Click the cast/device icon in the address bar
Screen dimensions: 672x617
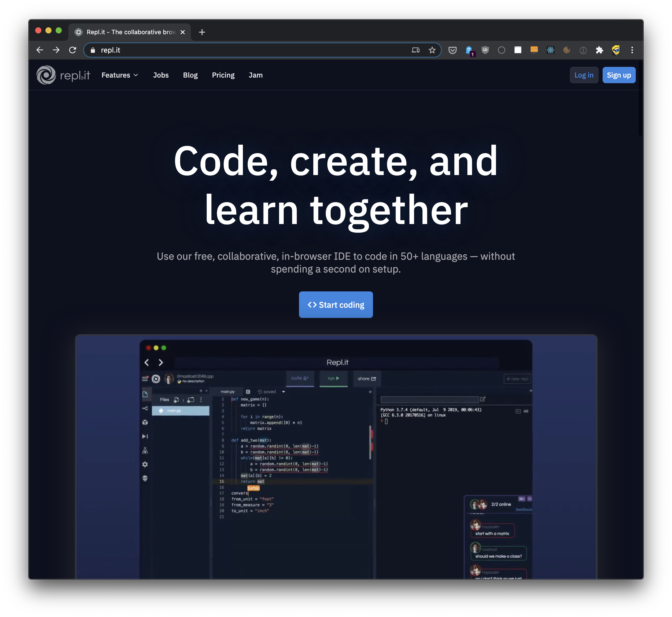tap(416, 50)
